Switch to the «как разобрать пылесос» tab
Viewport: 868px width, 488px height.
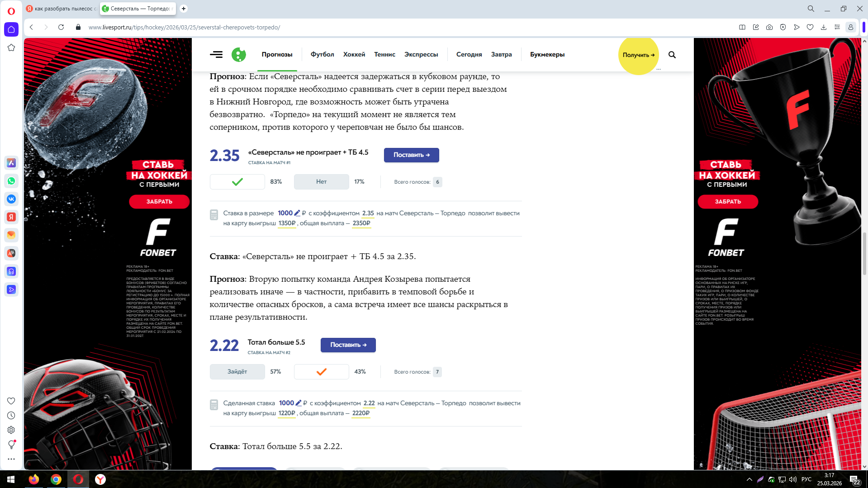point(61,9)
